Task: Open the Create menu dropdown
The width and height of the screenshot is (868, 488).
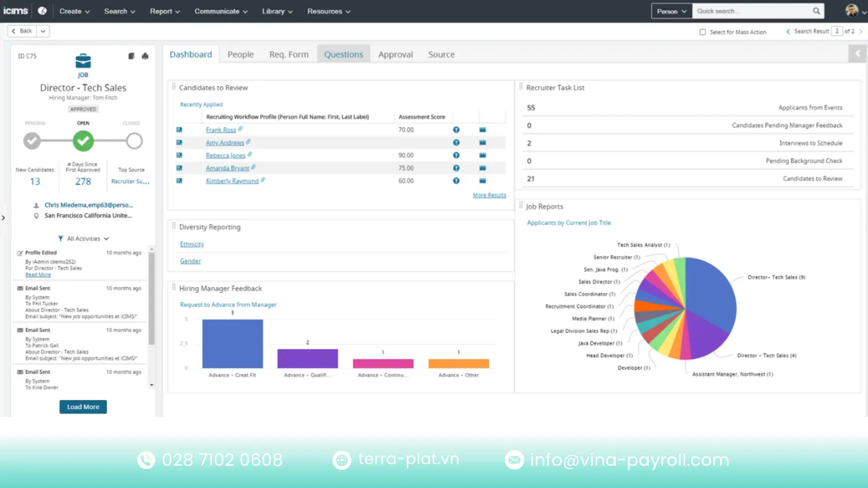Action: (x=75, y=11)
